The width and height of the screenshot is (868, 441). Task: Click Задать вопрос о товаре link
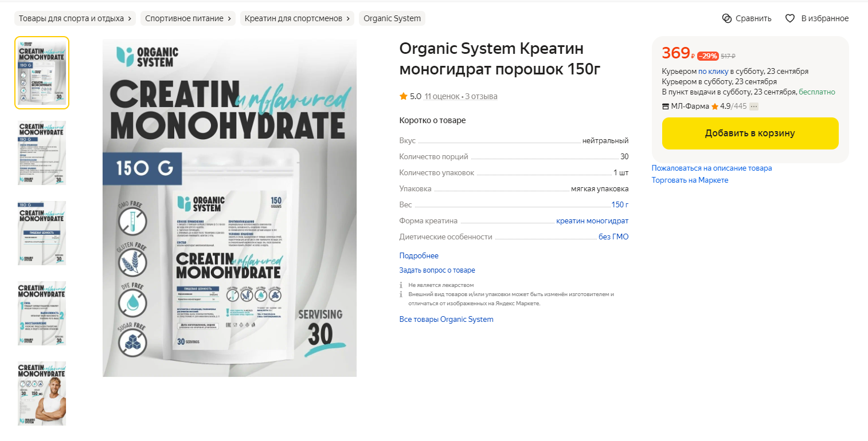point(437,270)
